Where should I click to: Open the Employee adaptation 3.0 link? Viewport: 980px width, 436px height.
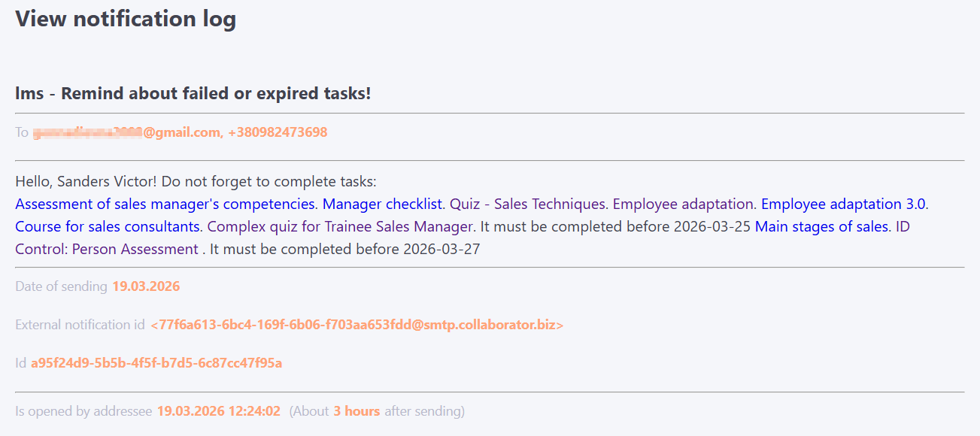(843, 204)
